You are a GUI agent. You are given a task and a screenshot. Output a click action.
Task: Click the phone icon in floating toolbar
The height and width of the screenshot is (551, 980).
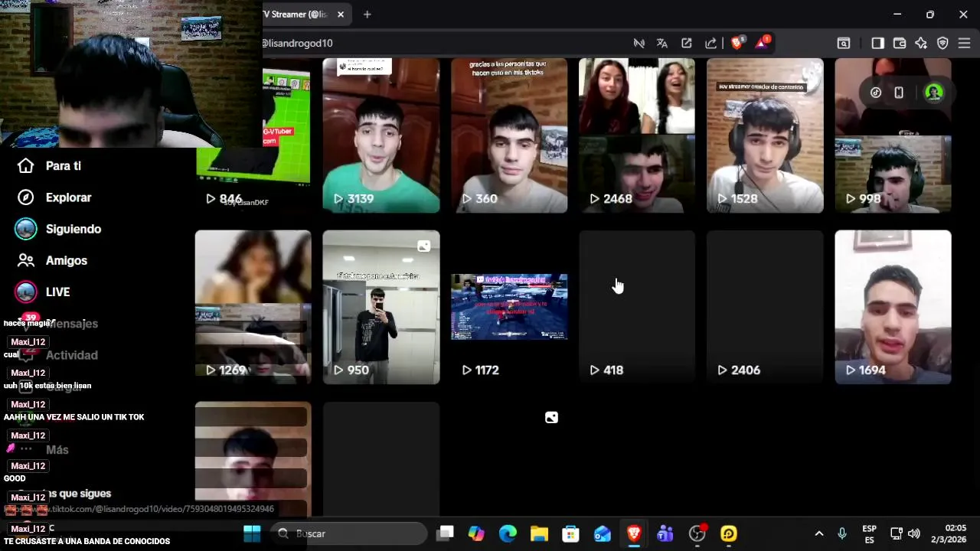(x=899, y=93)
